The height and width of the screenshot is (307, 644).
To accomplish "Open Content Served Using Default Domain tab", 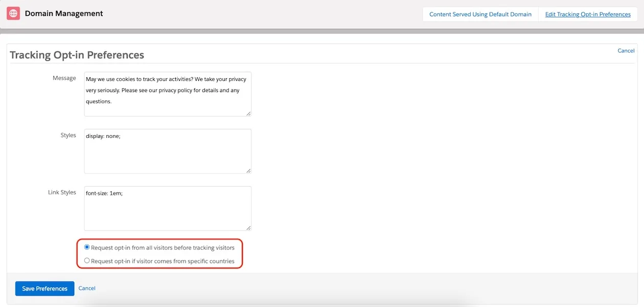I will pos(480,14).
